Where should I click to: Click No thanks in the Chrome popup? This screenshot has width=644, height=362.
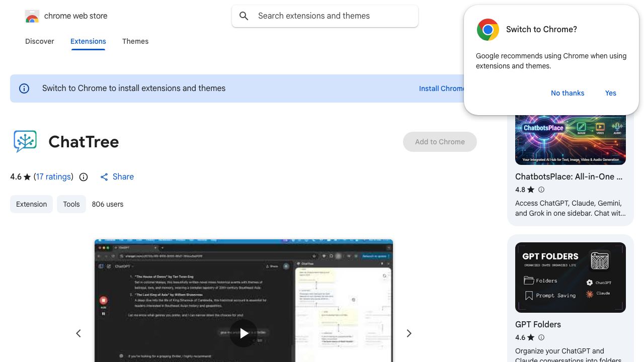[x=568, y=93]
